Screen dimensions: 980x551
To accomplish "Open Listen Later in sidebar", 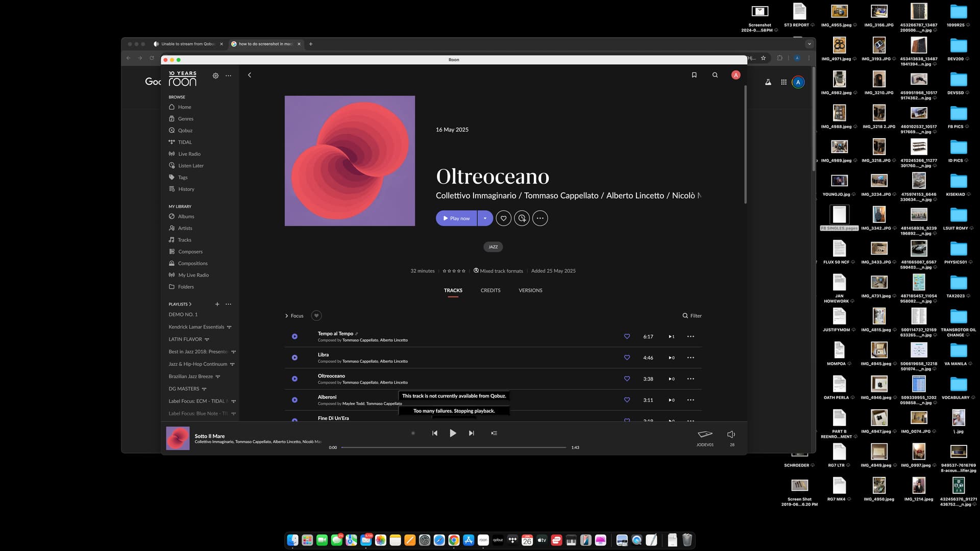I will (186, 166).
